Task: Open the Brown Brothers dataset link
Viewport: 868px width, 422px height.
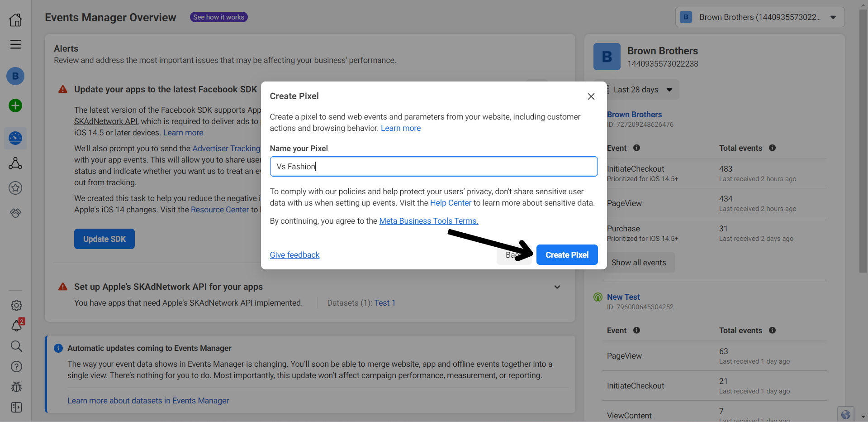Action: pyautogui.click(x=634, y=115)
